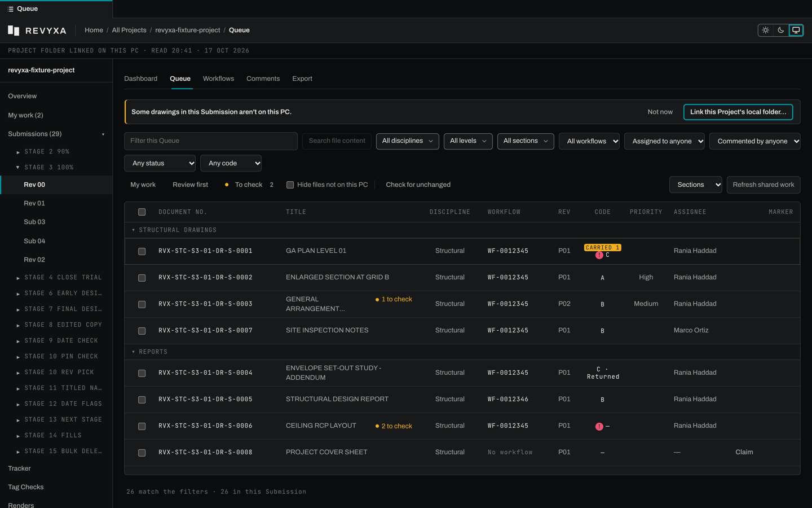Collapse the STRUCTURAL DRAWINGS group

(x=133, y=230)
